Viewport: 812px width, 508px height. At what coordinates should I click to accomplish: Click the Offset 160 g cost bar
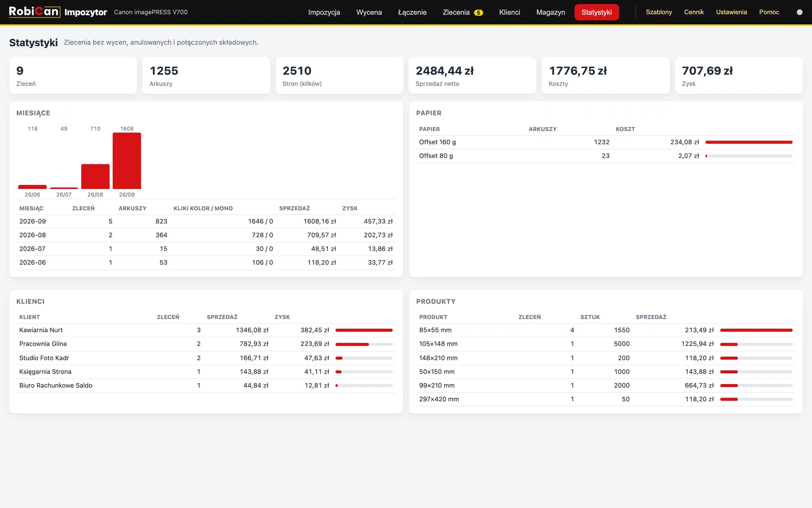point(749,142)
